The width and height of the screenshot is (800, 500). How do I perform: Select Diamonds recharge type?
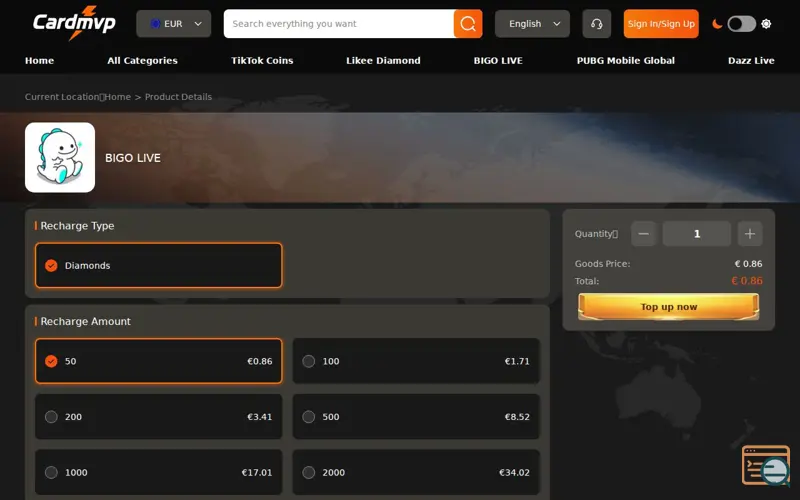158,265
